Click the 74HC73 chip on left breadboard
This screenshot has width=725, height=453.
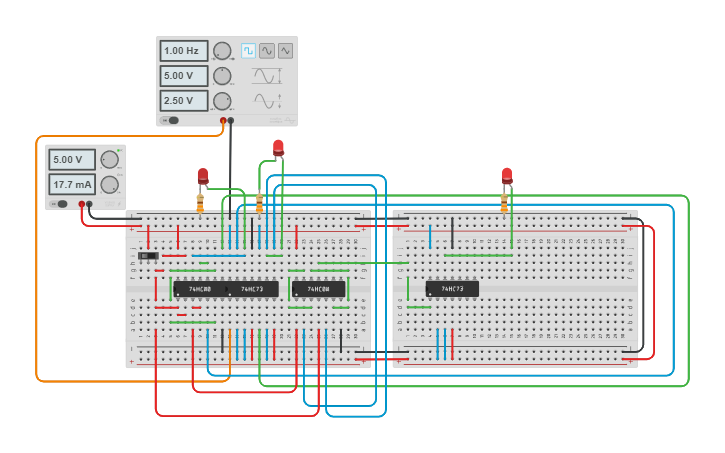[252, 289]
